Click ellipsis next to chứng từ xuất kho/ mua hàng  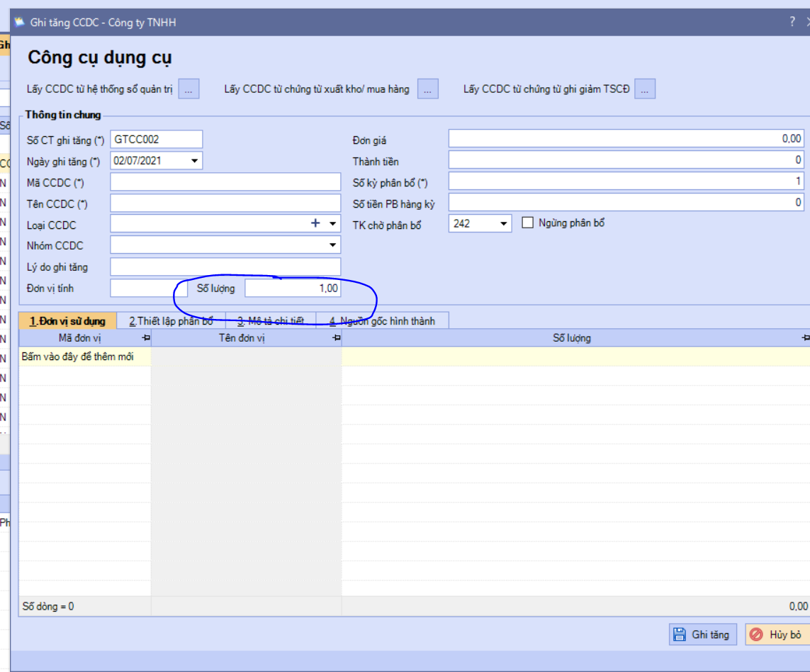[x=428, y=89]
